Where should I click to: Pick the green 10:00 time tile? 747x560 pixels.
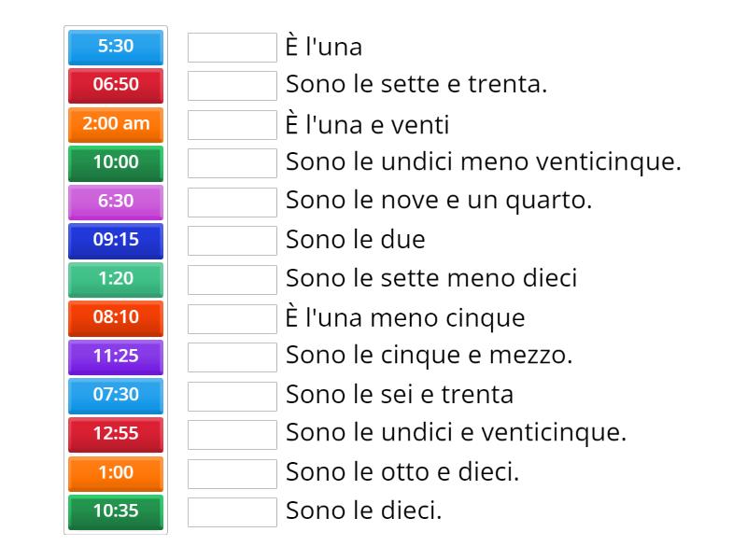(x=115, y=162)
